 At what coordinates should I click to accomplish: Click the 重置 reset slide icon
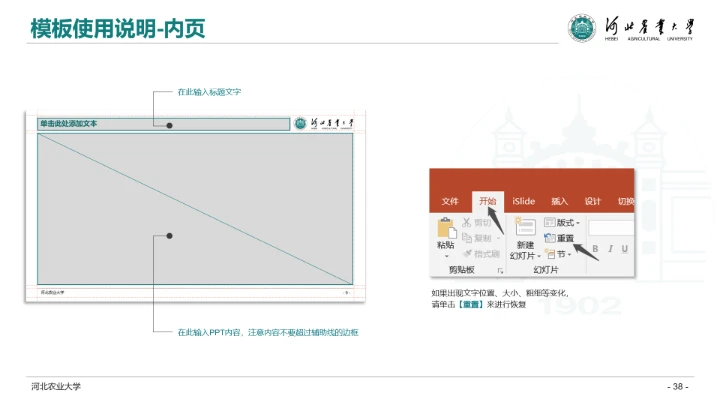550,238
